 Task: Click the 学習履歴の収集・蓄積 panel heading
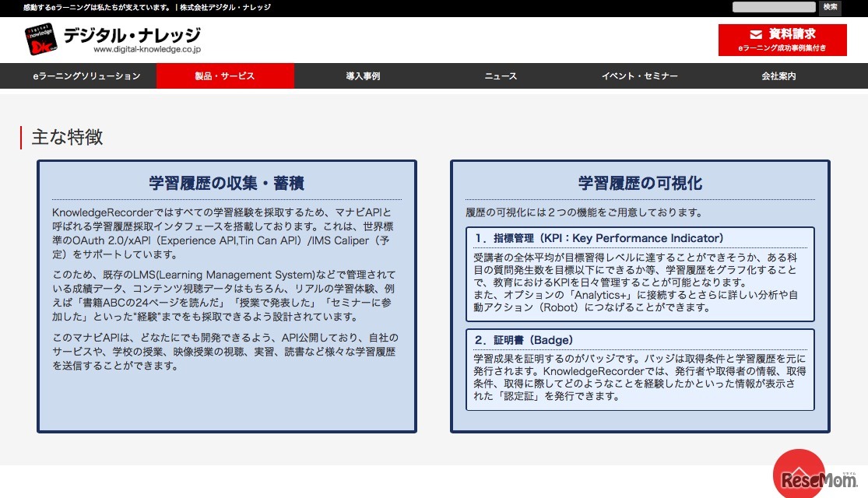226,184
